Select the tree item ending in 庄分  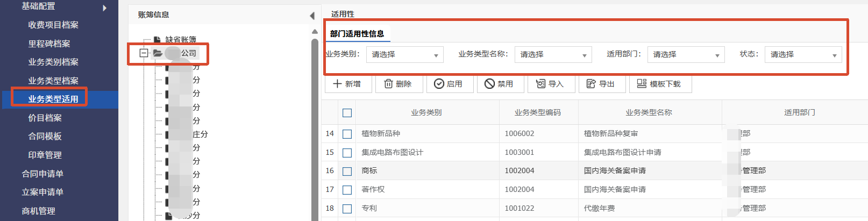pyautogui.click(x=200, y=134)
